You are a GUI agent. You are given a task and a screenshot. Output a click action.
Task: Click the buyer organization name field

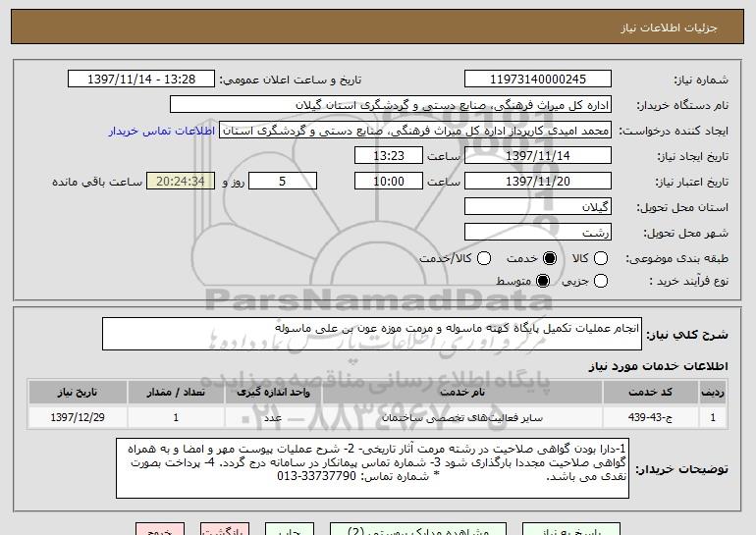point(391,105)
